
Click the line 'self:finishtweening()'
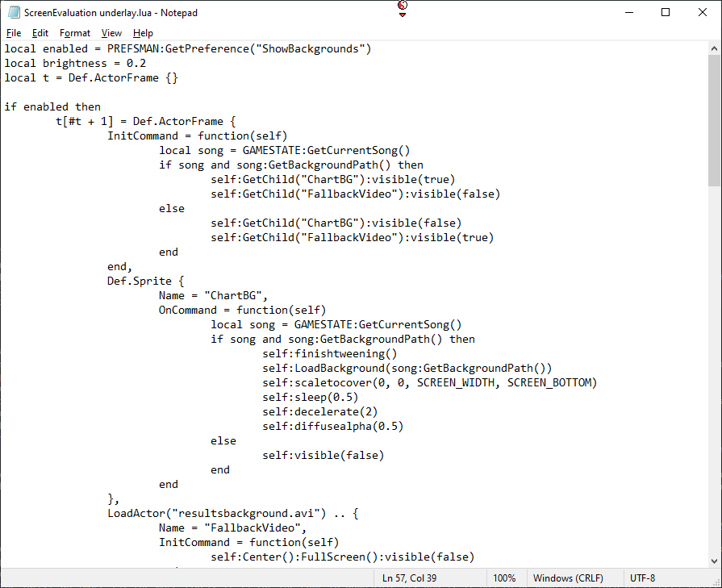(330, 353)
